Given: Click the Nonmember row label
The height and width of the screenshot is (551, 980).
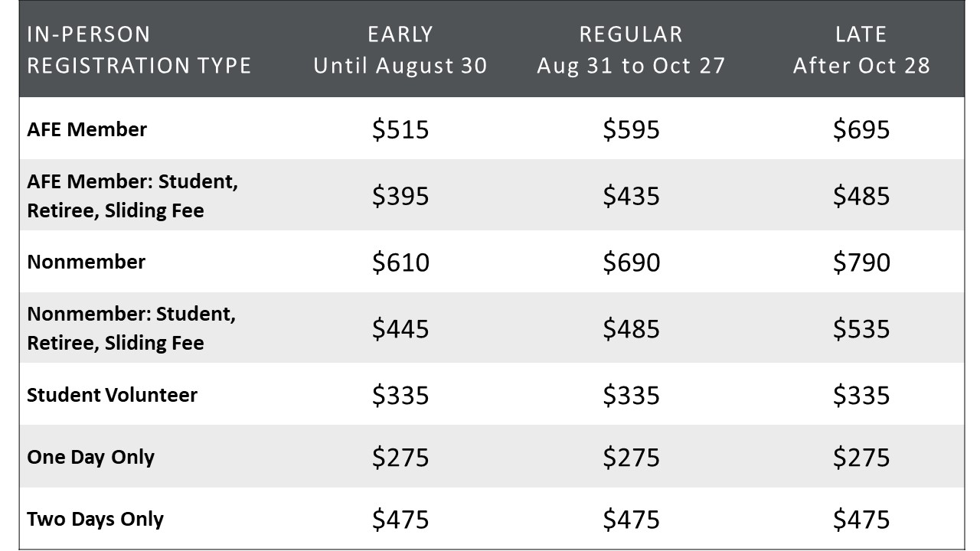Looking at the screenshot, I should (x=86, y=262).
